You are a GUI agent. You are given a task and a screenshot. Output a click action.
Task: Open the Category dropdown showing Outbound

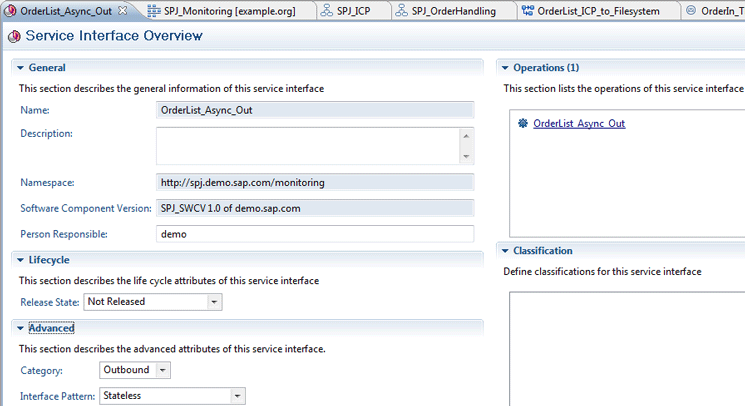tap(163, 370)
